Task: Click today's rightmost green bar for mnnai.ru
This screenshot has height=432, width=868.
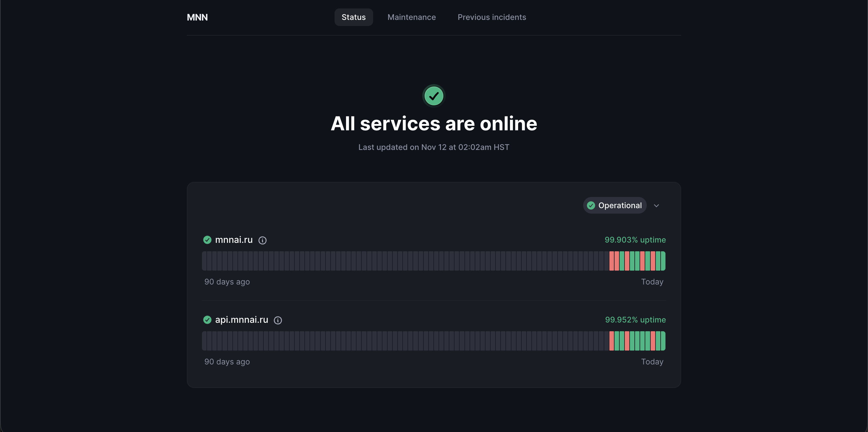Action: click(663, 261)
